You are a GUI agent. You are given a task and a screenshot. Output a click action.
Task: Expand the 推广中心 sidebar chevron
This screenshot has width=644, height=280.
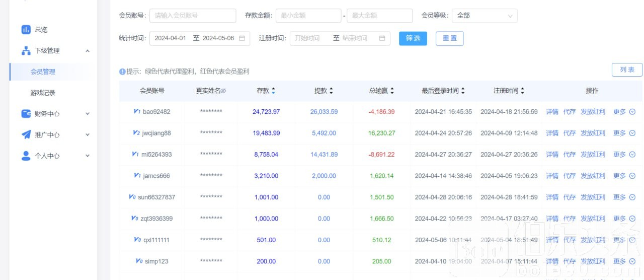coord(88,135)
